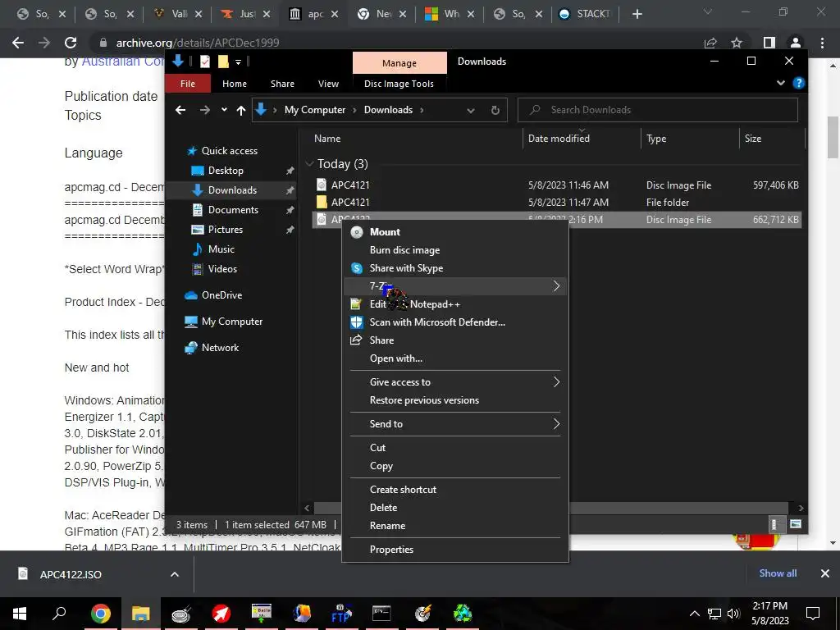Open Explorer help question mark icon
Image resolution: width=840 pixels, height=630 pixels.
[x=799, y=83]
